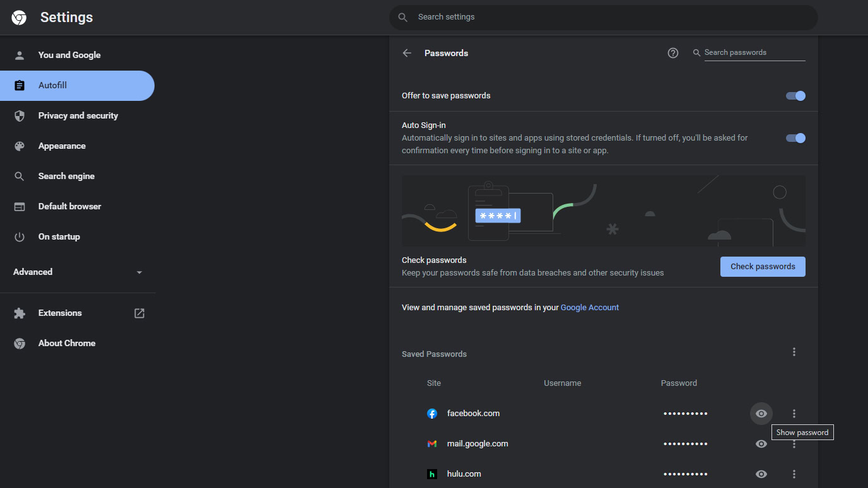Screen dimensions: 868x488
Task: Show the facebook.com password
Action: [761, 414]
